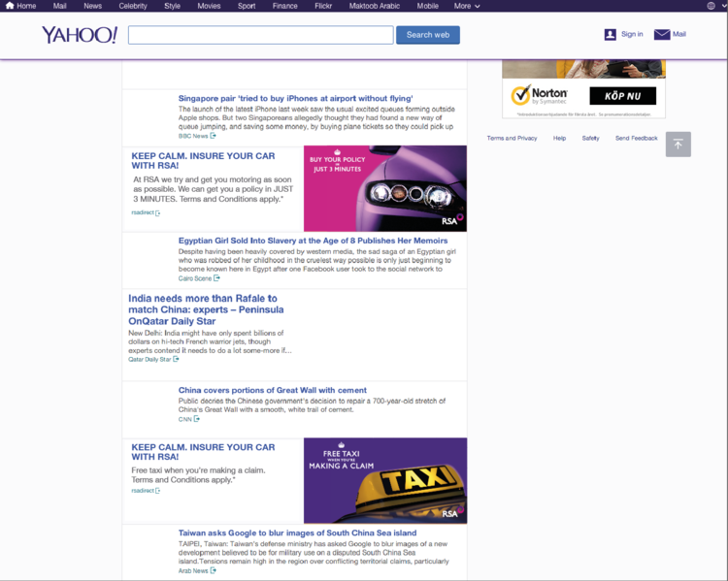728x581 pixels.
Task: Click external link icon next to CNN
Action: [197, 419]
